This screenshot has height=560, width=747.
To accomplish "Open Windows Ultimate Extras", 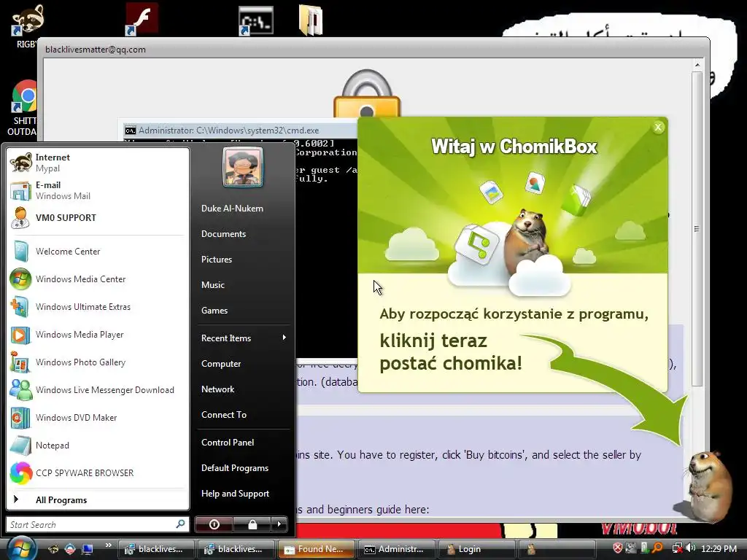I will click(x=98, y=307).
